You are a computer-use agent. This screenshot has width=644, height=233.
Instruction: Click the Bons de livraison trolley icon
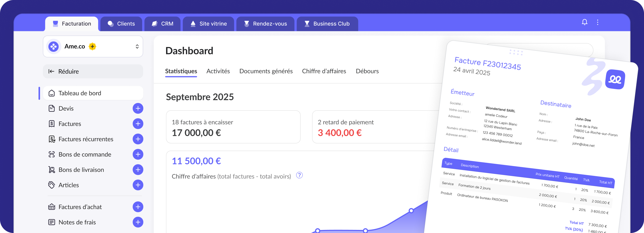[52, 170]
